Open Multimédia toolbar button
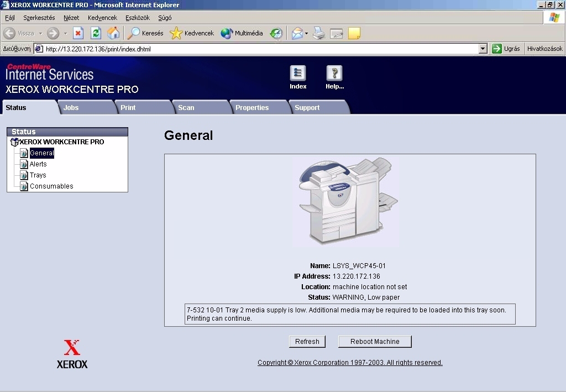 click(x=242, y=33)
